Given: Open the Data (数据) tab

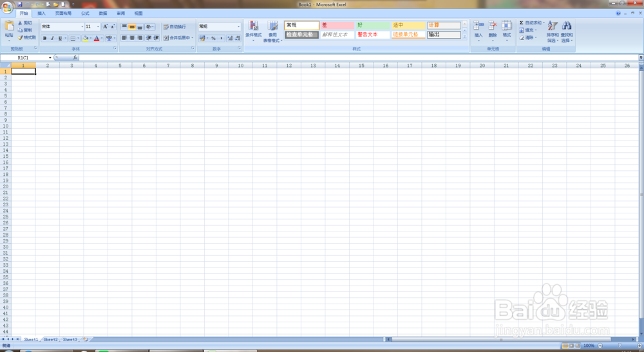Looking at the screenshot, I should 102,14.
